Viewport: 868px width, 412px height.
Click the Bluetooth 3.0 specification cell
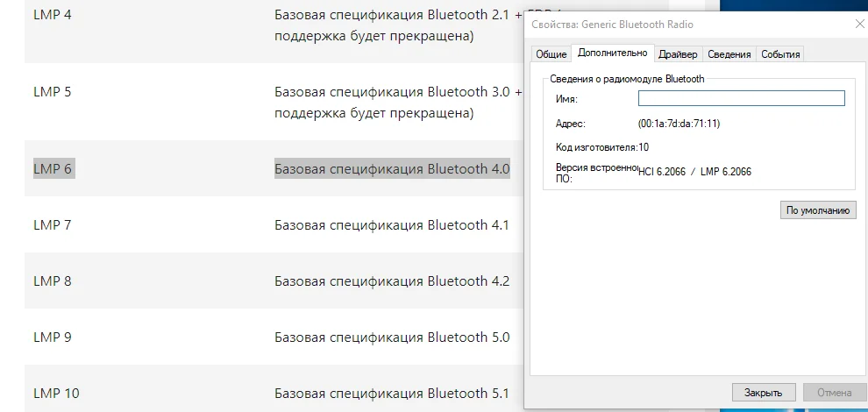pyautogui.click(x=399, y=103)
